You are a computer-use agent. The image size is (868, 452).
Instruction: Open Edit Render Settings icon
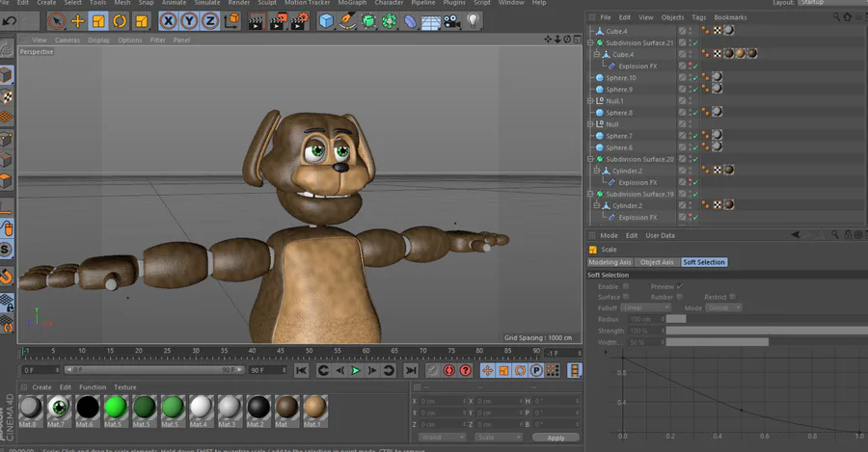tap(300, 21)
